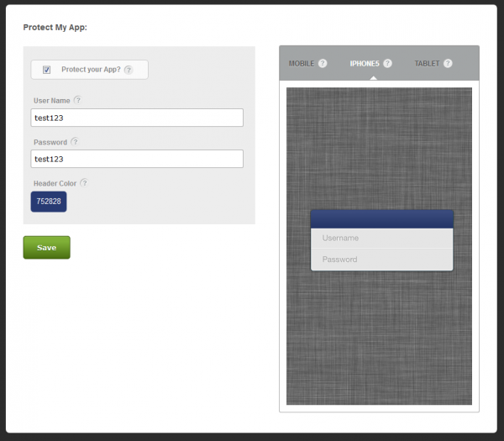
Task: Click help icon next to TABLET tab
Action: point(448,63)
